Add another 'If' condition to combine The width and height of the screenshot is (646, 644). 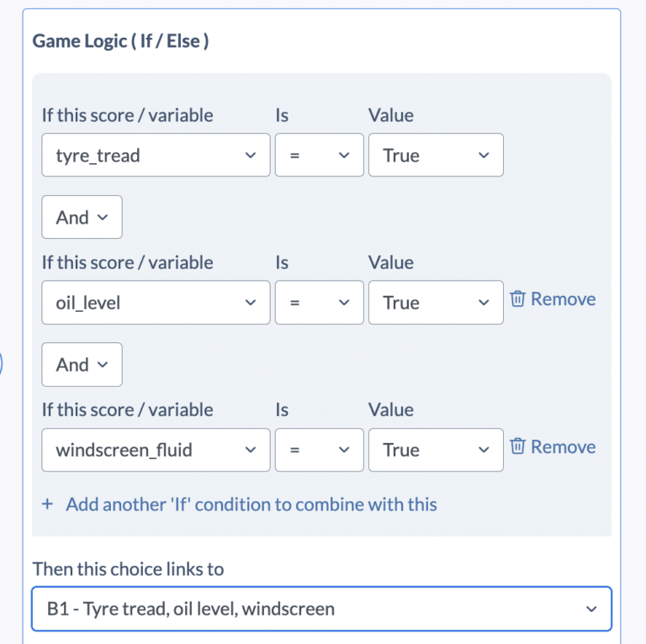point(252,504)
